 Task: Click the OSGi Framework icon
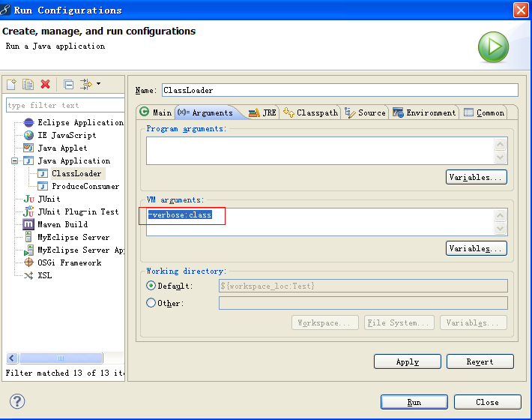coord(28,262)
